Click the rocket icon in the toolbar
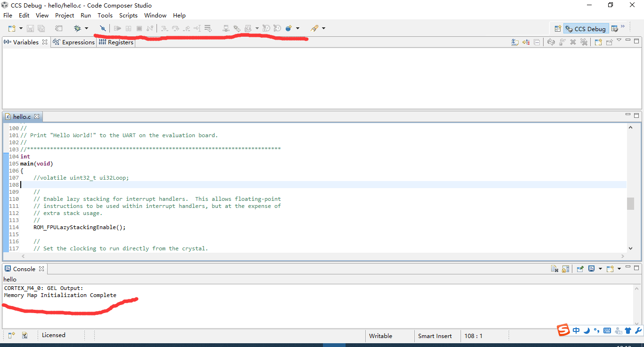This screenshot has height=347, width=644. (x=314, y=29)
